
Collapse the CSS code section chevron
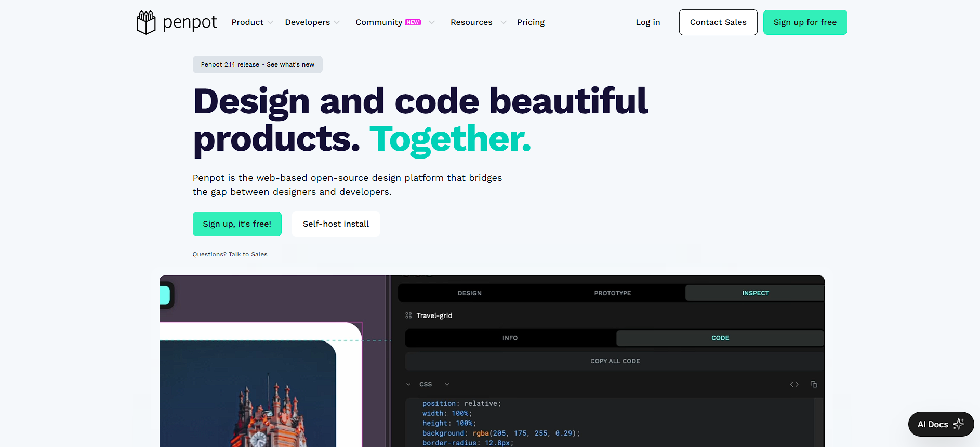click(x=408, y=385)
